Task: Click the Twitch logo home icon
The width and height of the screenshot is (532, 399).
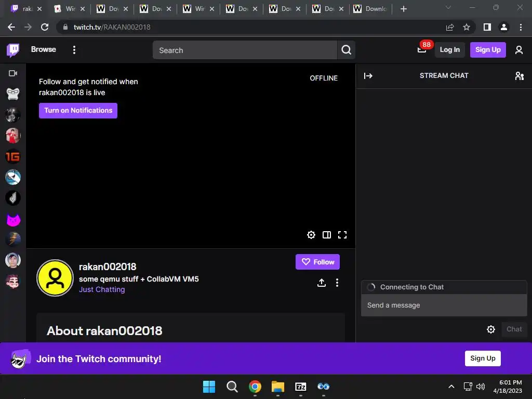Action: 13,50
